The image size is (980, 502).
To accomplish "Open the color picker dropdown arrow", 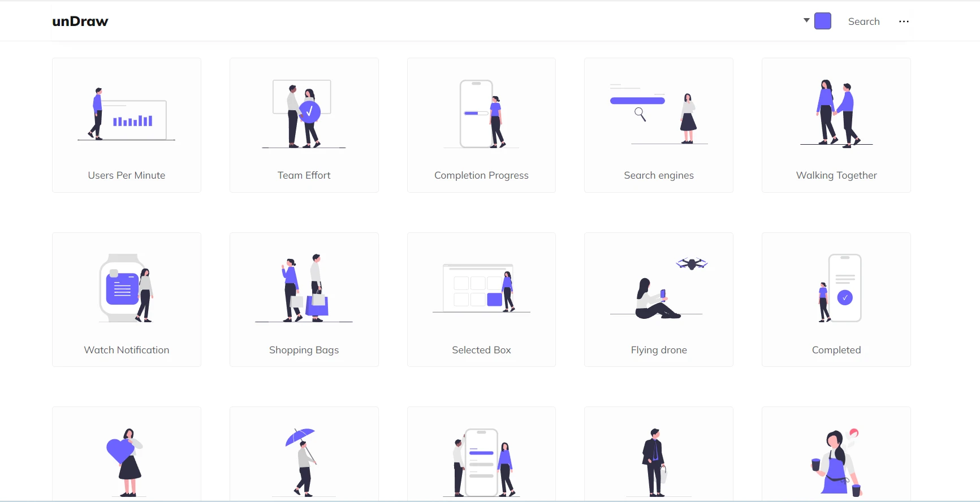I will click(806, 20).
